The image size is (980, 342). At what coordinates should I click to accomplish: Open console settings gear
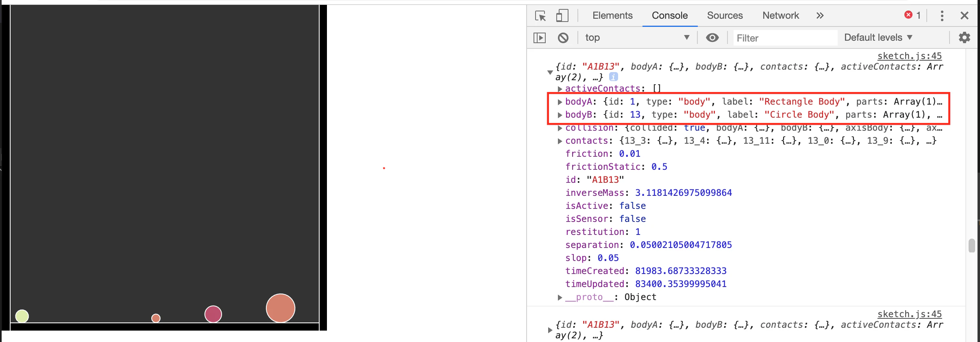coord(965,38)
